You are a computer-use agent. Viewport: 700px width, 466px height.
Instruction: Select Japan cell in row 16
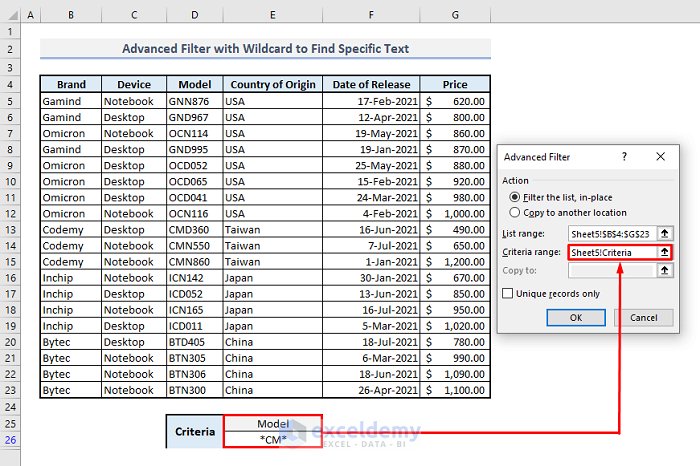tap(272, 278)
